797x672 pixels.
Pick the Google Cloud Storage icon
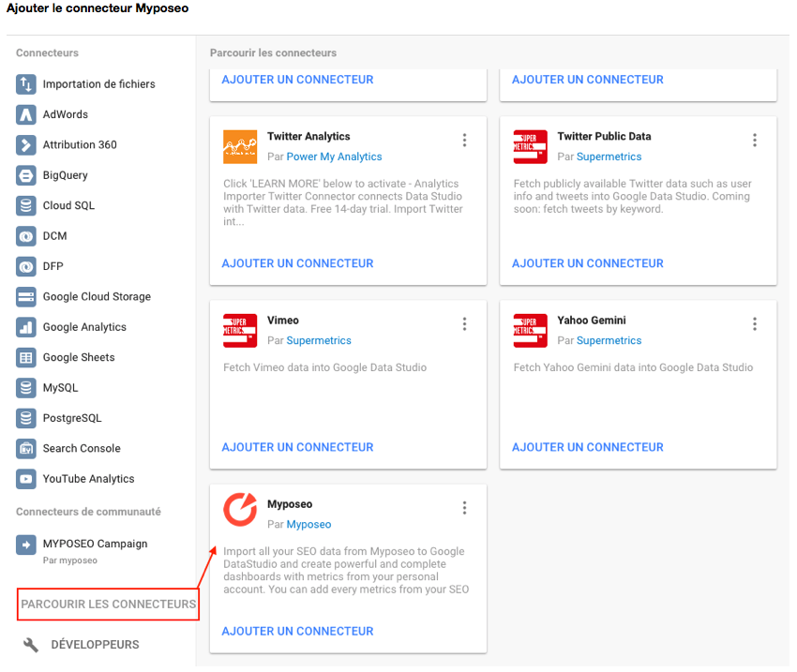(26, 297)
